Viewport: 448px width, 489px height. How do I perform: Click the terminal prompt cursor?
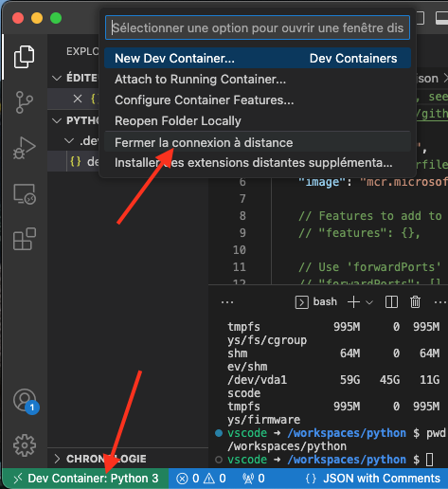[x=429, y=460]
